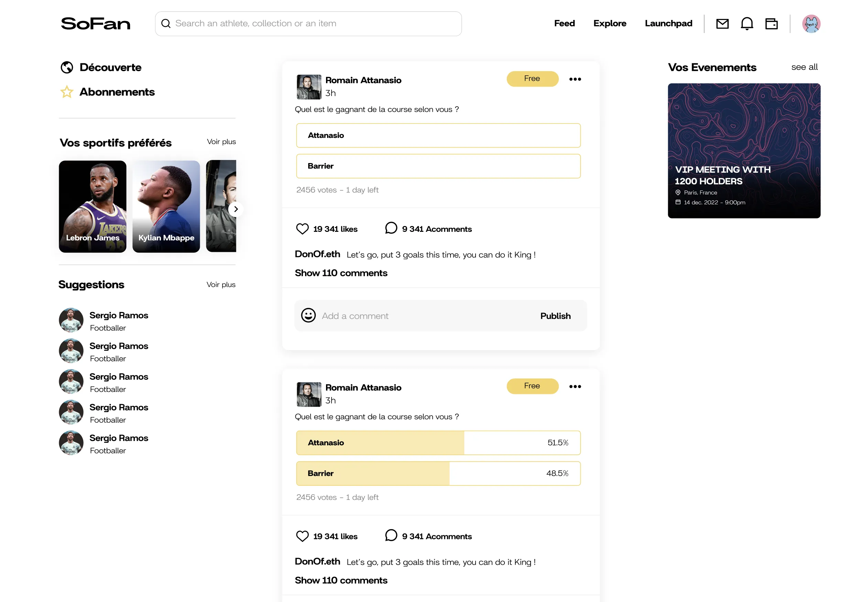Open the Launchpad tab

click(x=669, y=23)
